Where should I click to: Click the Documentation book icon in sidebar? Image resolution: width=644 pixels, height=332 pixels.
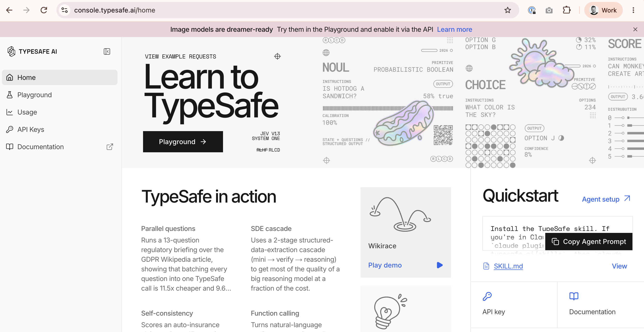pyautogui.click(x=9, y=147)
